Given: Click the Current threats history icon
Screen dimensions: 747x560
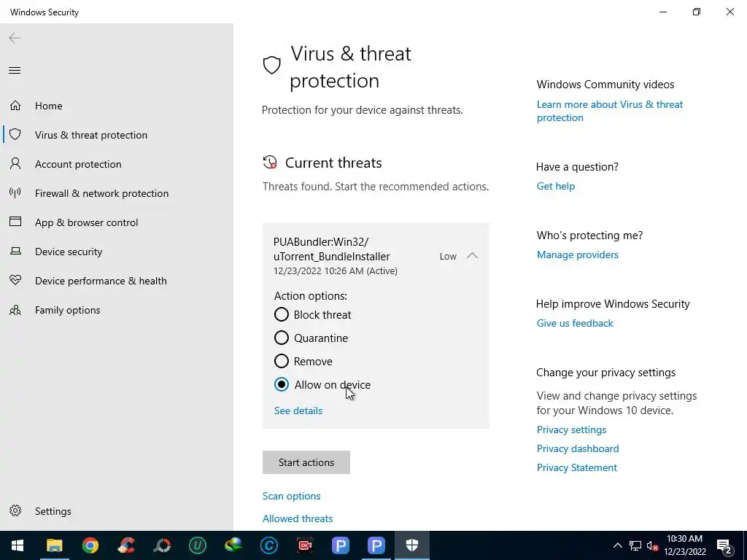Looking at the screenshot, I should tap(270, 163).
